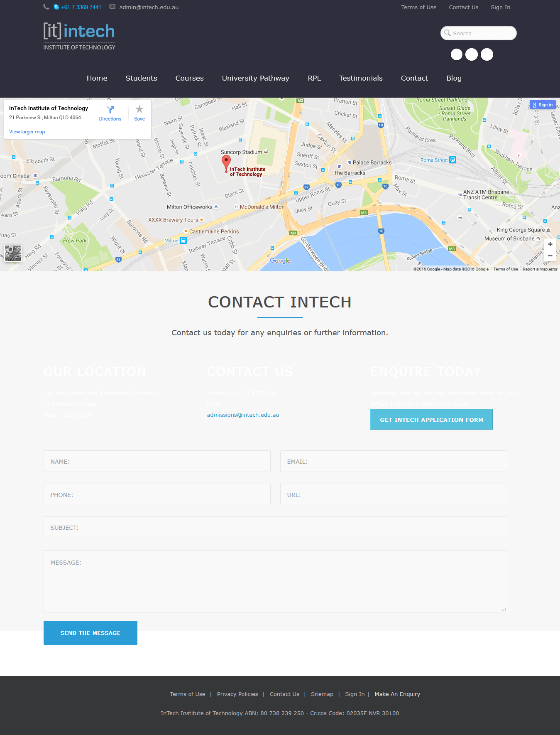Click into the Name input field
Viewport: 560px width, 735px height.
[157, 461]
